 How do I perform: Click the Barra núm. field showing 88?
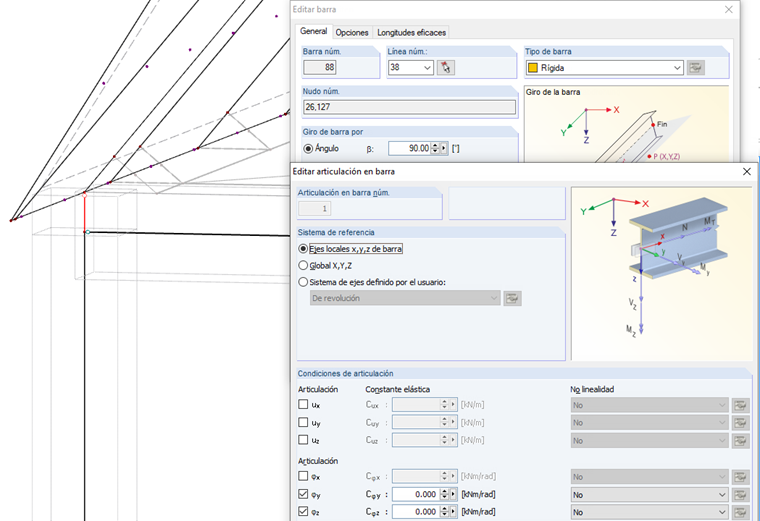319,67
